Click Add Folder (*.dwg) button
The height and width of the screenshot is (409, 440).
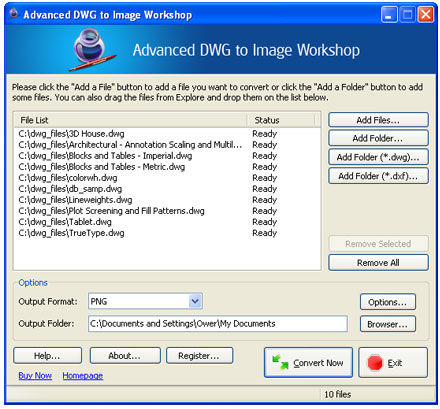click(x=378, y=157)
